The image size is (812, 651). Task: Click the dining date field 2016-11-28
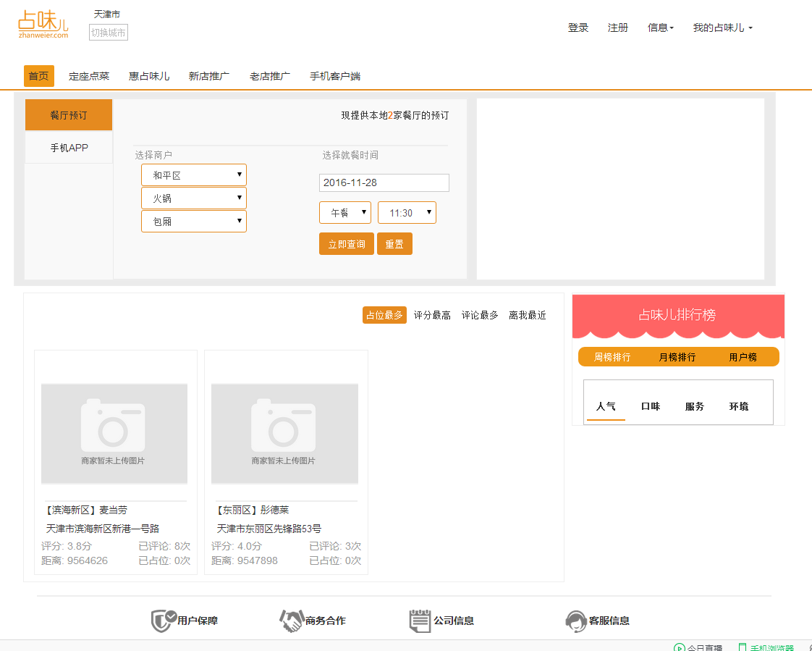point(384,182)
